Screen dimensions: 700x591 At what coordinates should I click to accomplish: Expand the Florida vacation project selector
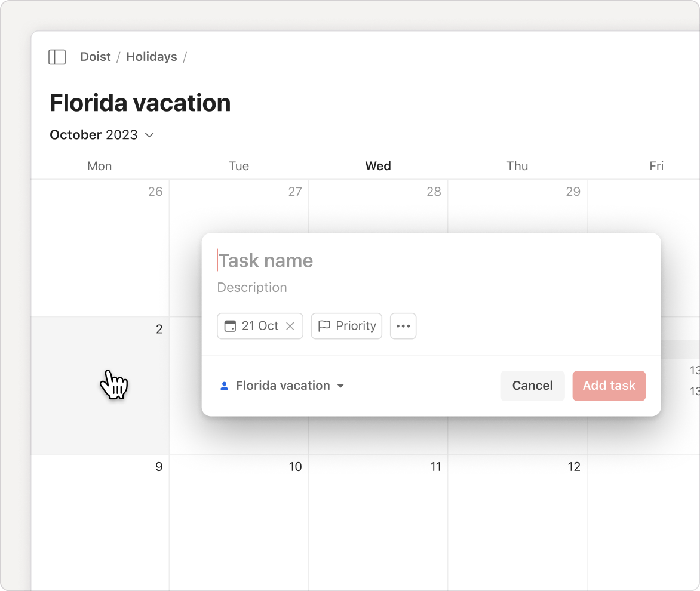(283, 386)
